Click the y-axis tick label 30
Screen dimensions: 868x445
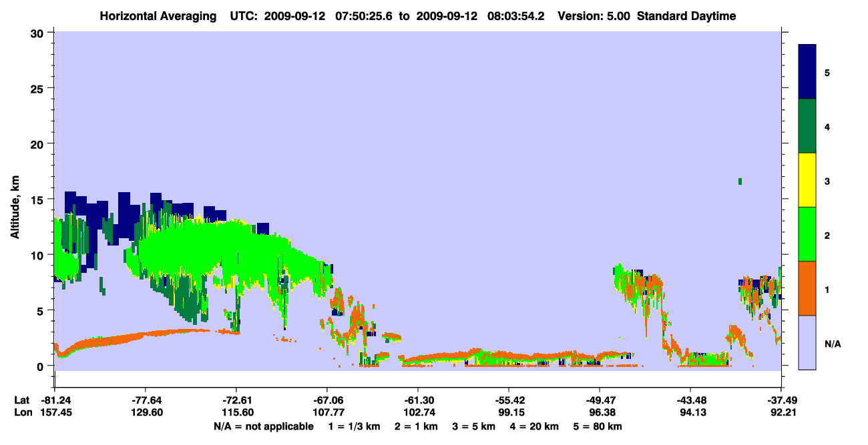pos(38,33)
